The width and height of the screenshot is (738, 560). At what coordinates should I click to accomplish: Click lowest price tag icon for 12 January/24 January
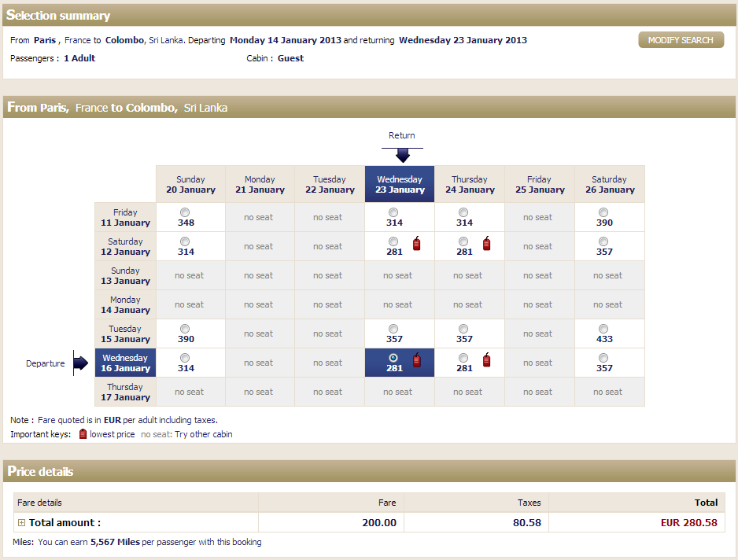(487, 244)
